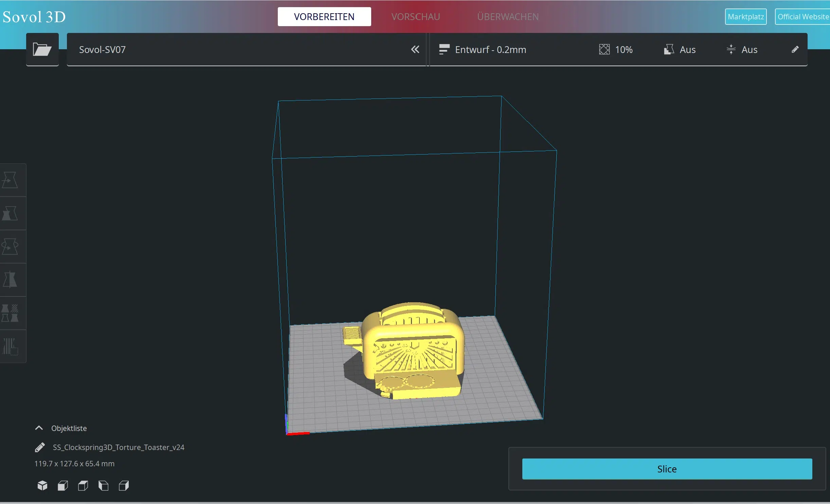Screen dimensions: 830x504
Task: Open the Marktplatz link
Action: [x=745, y=17]
